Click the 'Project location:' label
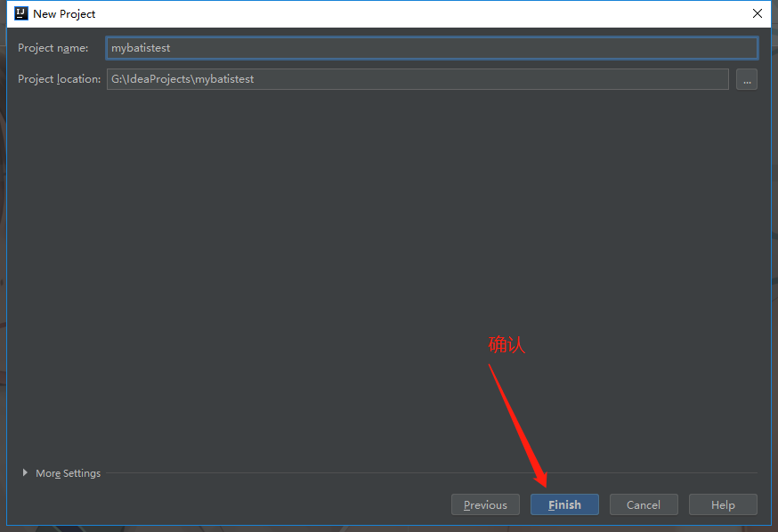Screen dimensions: 778x532 point(59,79)
